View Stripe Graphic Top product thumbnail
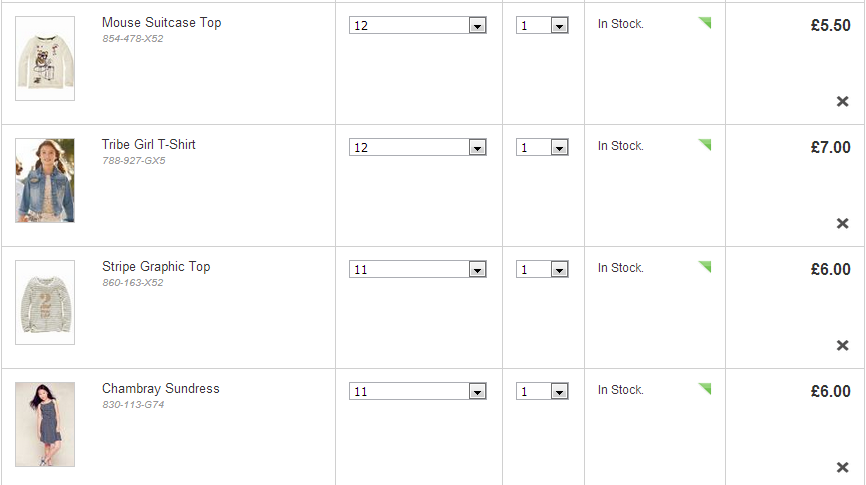Screen dimensions: 866x485 click(x=45, y=303)
